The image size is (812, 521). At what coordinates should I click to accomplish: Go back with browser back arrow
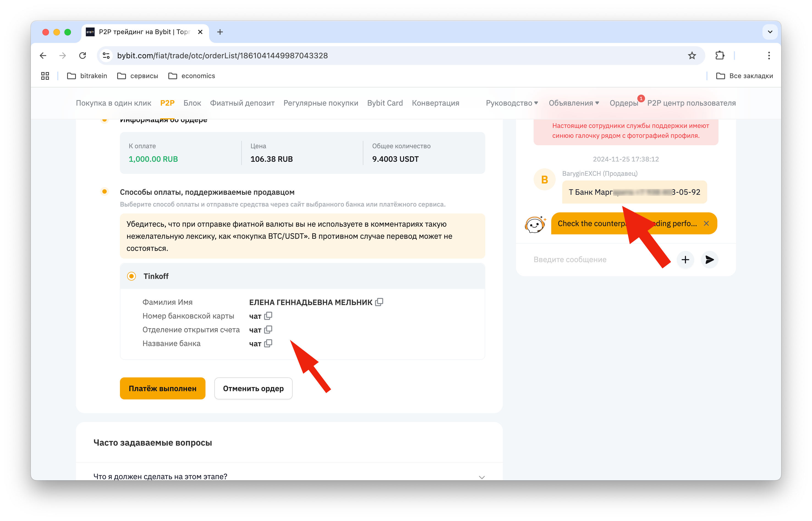coord(43,56)
